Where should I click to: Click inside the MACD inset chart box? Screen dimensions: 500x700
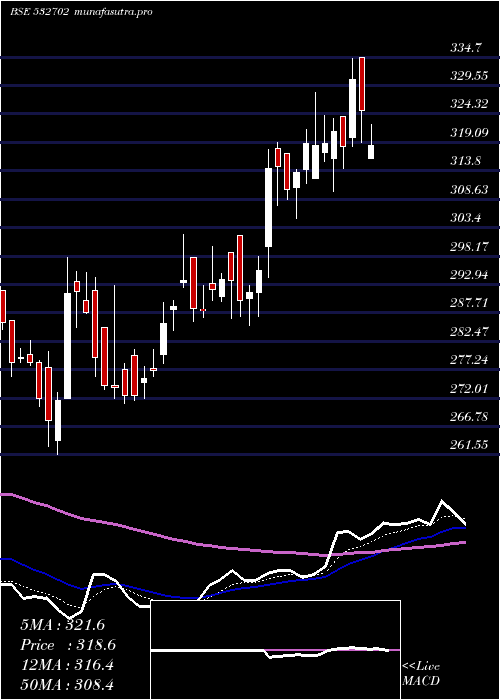click(x=275, y=650)
